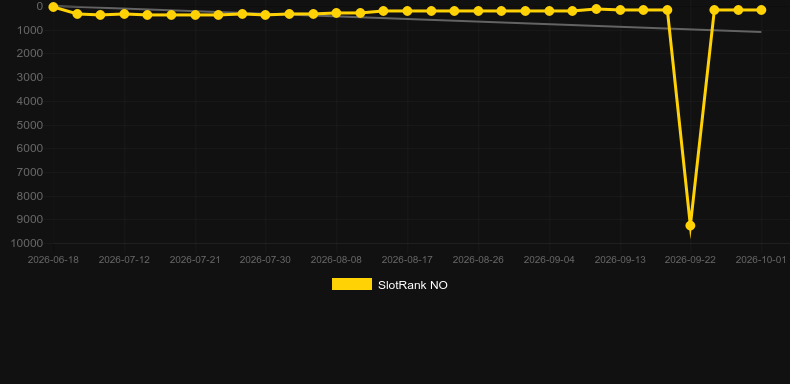The width and height of the screenshot is (790, 384).
Task: Toggle the SlotRank NO legend entry
Action: (x=389, y=285)
